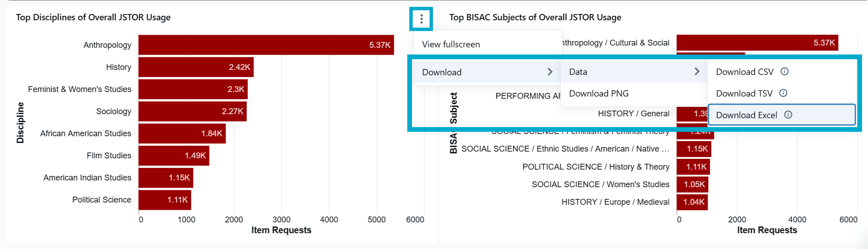Select View fullscreen menu entry
Screen dimensions: 868x249
pyautogui.click(x=487, y=44)
